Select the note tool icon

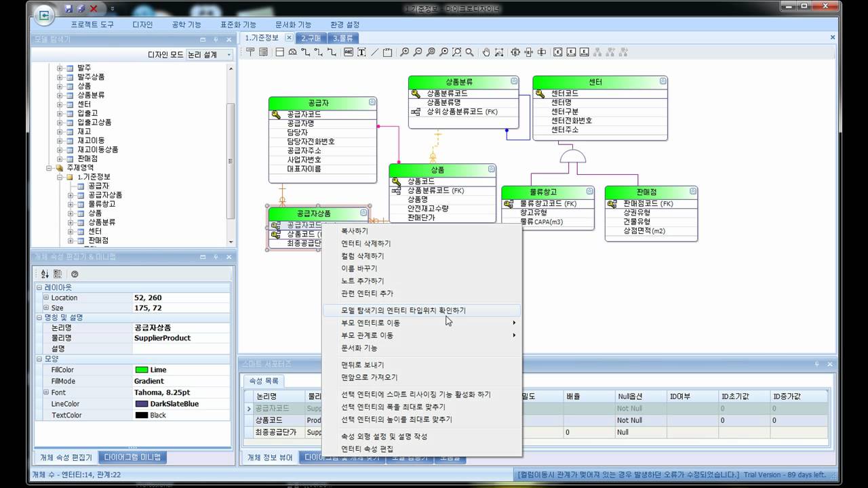[x=387, y=52]
